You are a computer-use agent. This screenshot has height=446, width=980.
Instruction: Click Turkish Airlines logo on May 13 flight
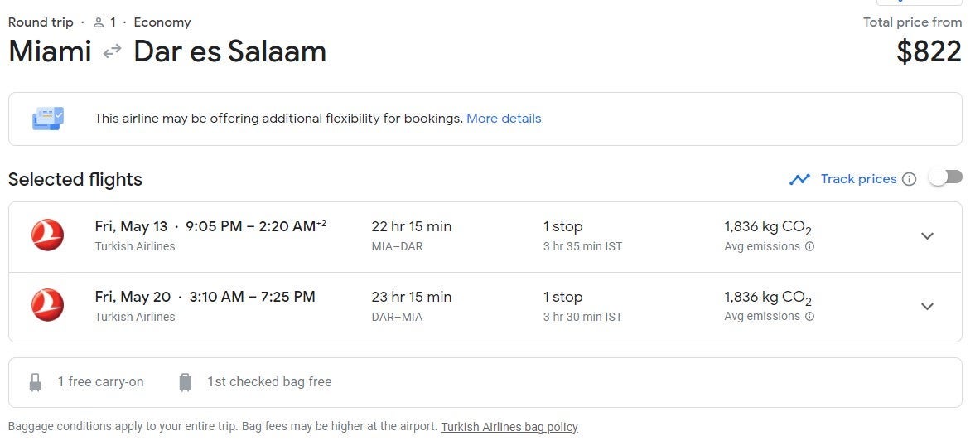coord(48,235)
